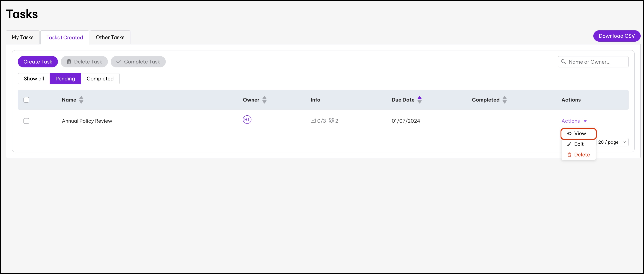Sort by Completed column arrows
This screenshot has width=644, height=274.
click(x=505, y=100)
